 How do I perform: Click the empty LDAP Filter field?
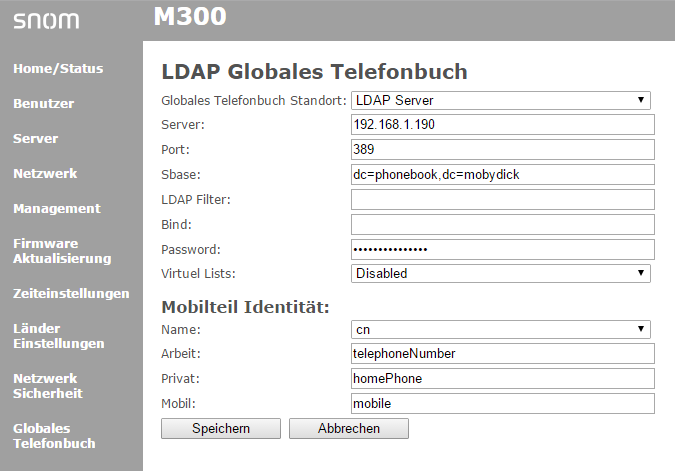pos(503,199)
